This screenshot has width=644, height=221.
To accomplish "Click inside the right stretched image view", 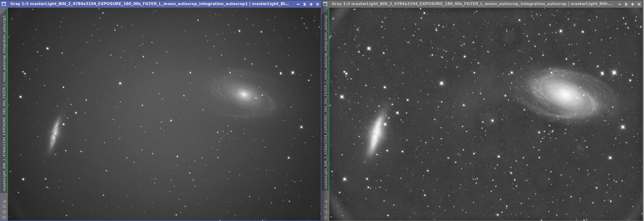I will (485, 114).
